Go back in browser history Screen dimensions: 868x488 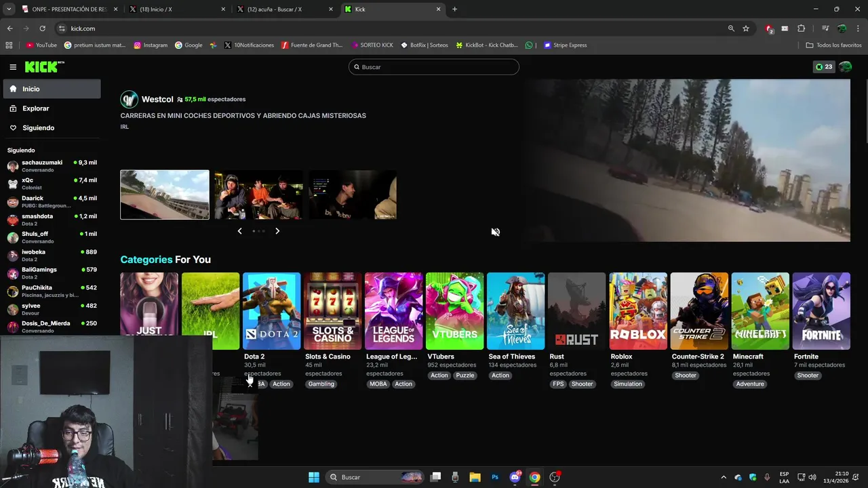pyautogui.click(x=9, y=28)
